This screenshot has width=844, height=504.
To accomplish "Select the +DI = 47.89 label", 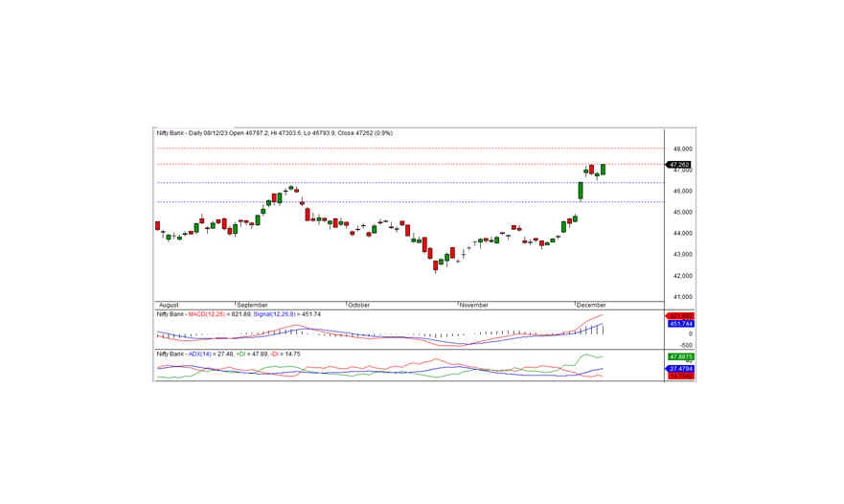I will pyautogui.click(x=252, y=354).
